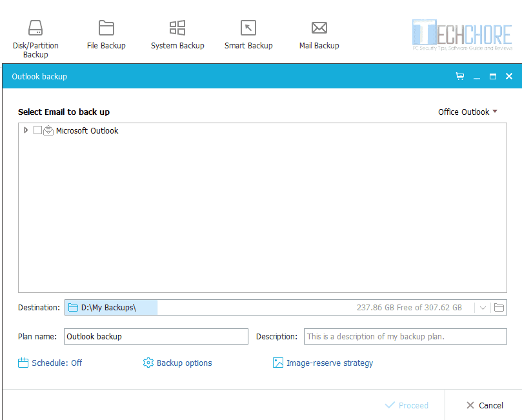Open the destination path dropdown arrow
The width and height of the screenshot is (522, 420).
pos(483,308)
